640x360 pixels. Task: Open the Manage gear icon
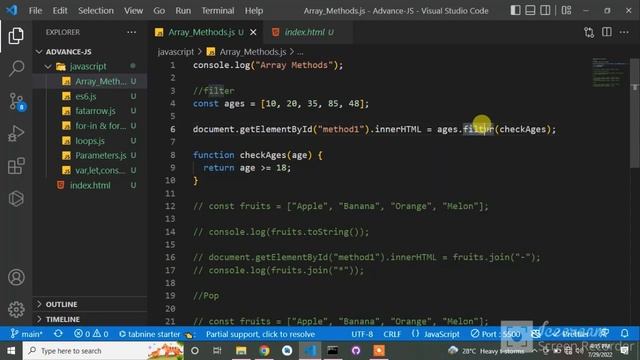16,309
